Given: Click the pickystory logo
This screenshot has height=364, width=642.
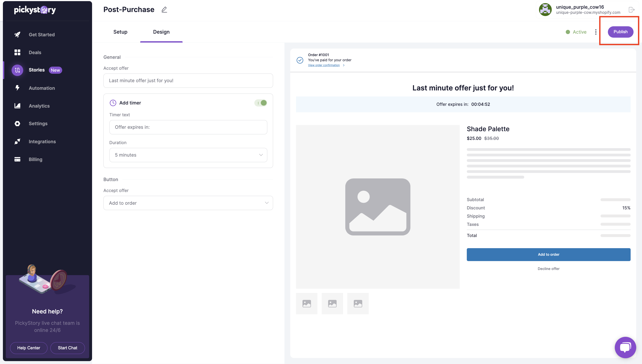Looking at the screenshot, I should [35, 10].
